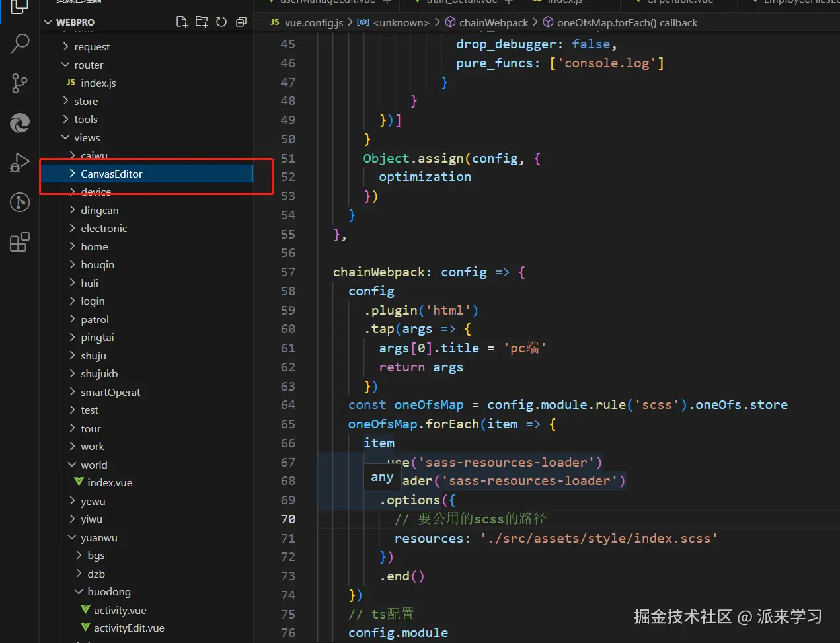This screenshot has height=643, width=840.
Task: Click 'optimization' on line 52
Action: click(x=425, y=176)
